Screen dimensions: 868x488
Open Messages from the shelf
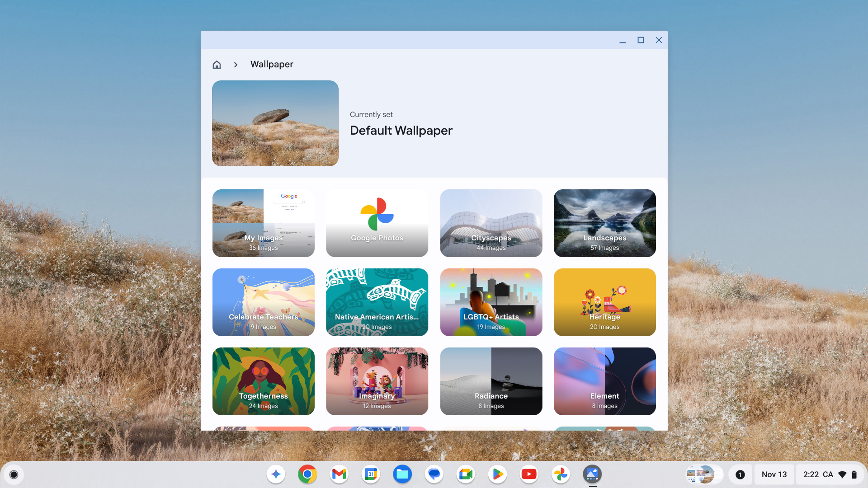tap(434, 474)
